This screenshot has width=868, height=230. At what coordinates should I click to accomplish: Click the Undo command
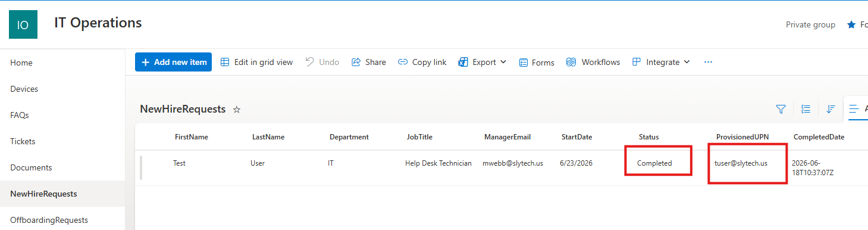click(322, 62)
